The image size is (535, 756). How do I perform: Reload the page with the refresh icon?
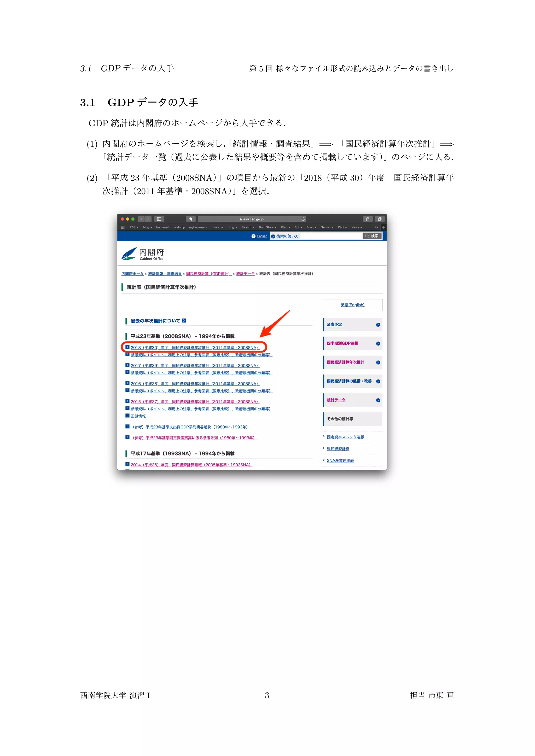[303, 219]
